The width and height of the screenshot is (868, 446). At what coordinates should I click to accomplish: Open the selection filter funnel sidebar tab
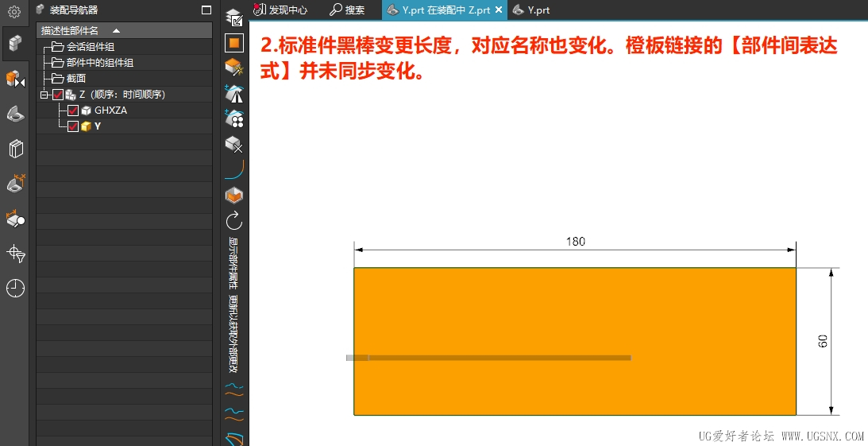click(16, 253)
